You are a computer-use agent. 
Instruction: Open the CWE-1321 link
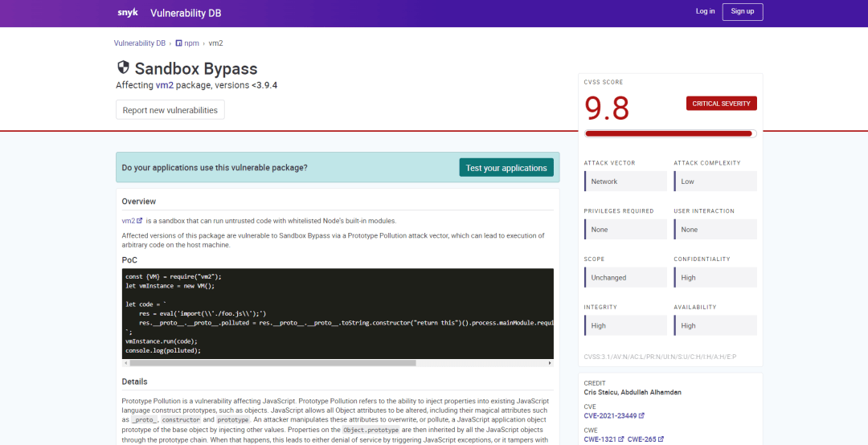600,439
